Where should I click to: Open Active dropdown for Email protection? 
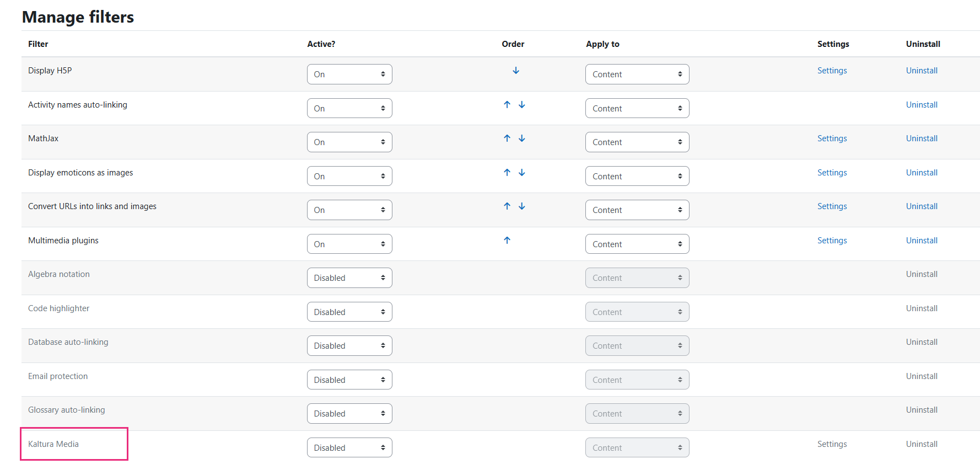tap(349, 380)
